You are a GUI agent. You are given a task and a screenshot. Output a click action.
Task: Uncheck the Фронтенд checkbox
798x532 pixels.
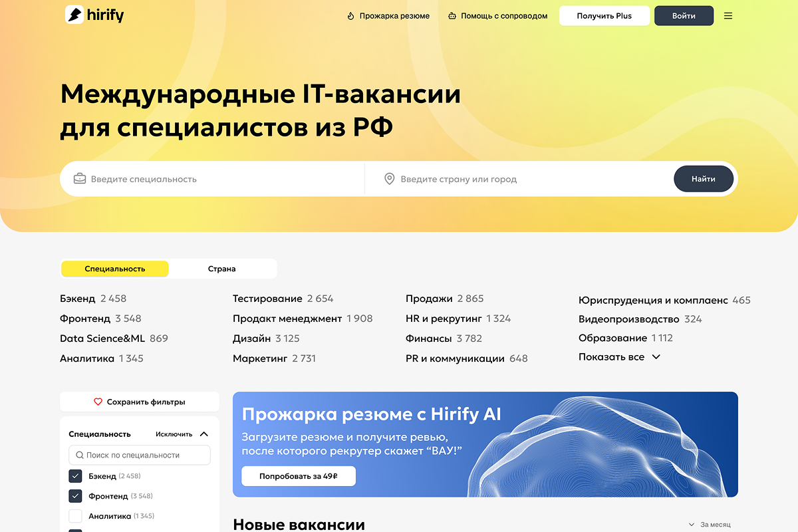[75, 496]
